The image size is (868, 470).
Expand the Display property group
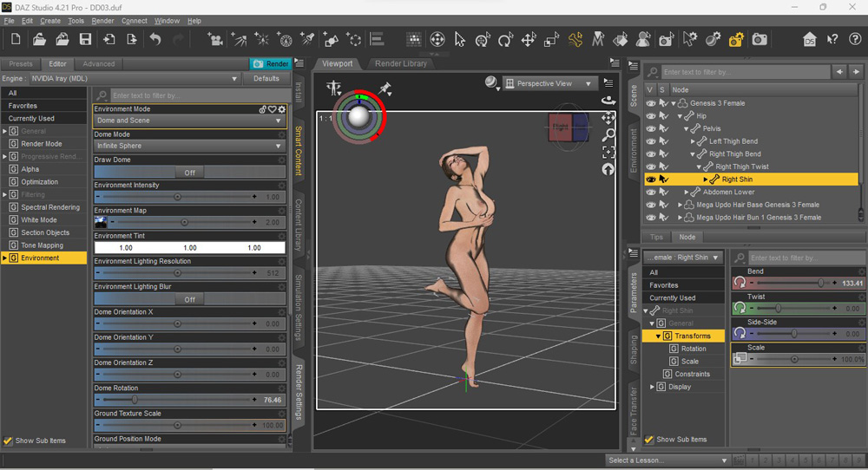[652, 387]
